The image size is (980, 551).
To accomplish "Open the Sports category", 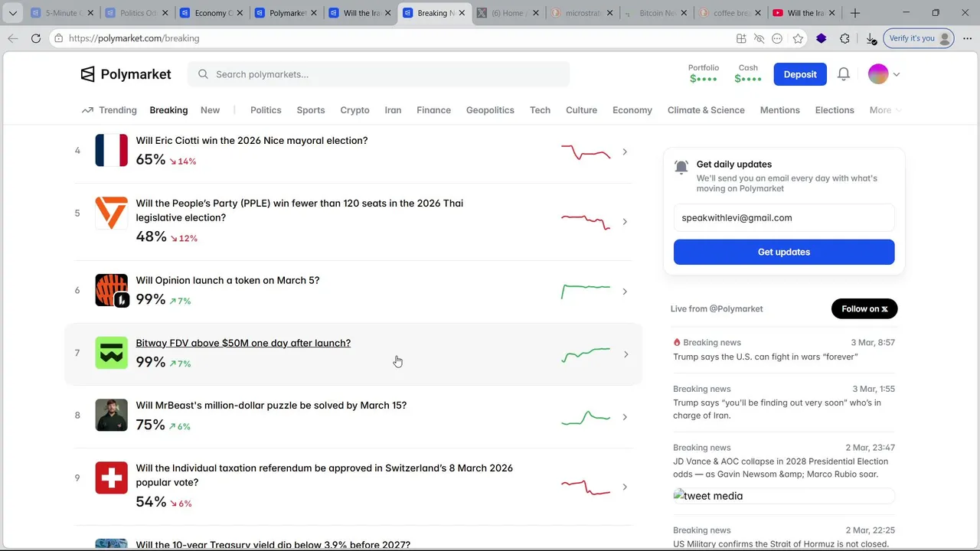I will (311, 110).
